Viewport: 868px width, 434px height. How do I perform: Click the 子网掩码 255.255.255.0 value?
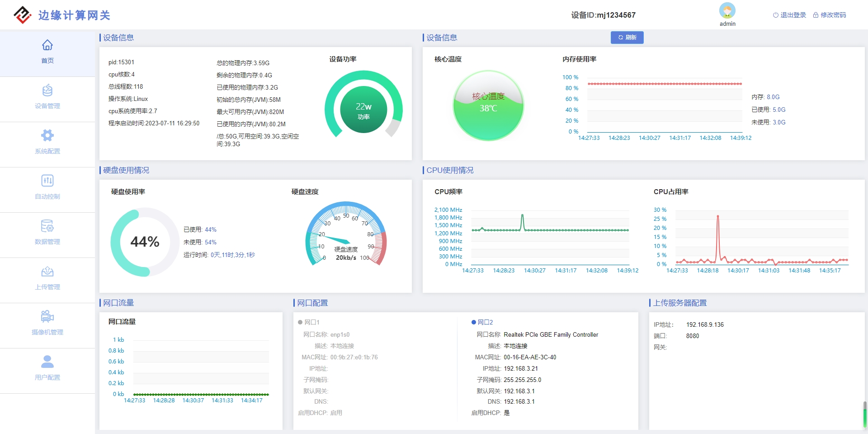point(523,380)
